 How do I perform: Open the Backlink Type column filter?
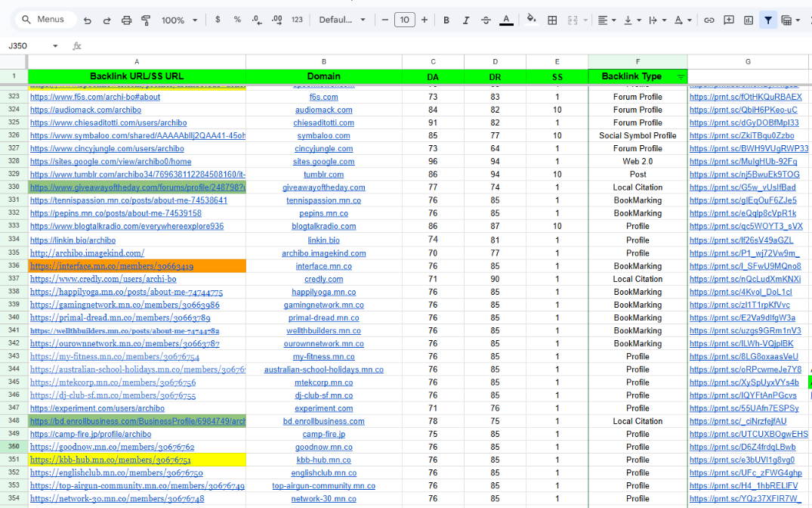pos(681,77)
